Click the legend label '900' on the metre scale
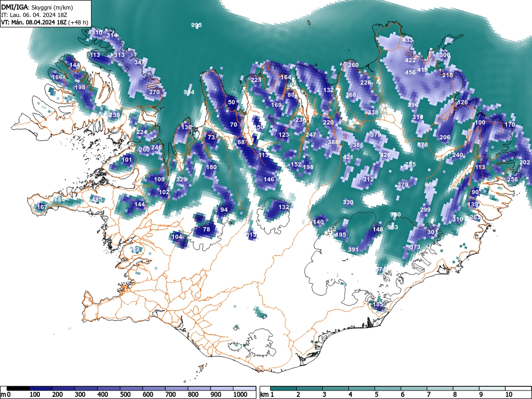 tap(216, 395)
